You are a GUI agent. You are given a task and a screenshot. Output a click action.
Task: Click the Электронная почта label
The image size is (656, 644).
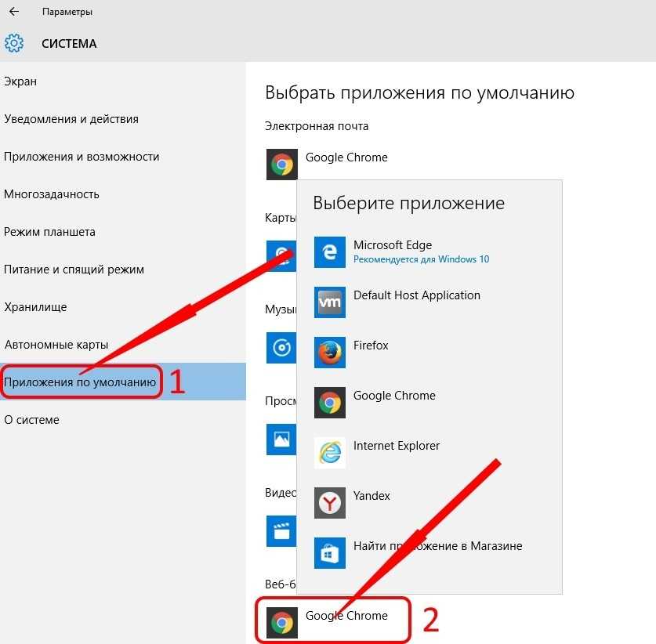pyautogui.click(x=317, y=126)
